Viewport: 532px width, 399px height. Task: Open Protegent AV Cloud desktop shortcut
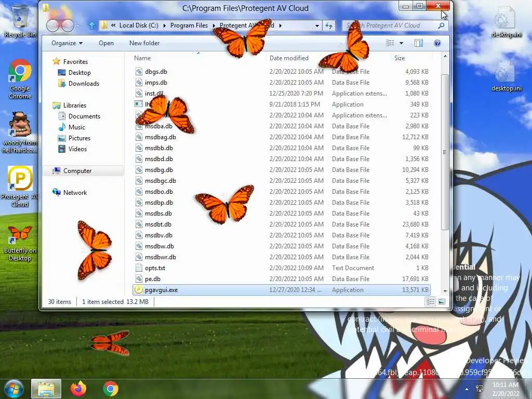(20, 187)
